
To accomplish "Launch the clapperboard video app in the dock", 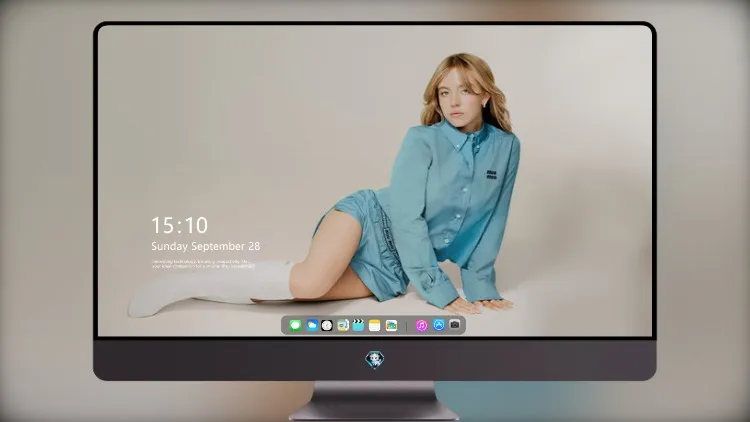I will click(358, 325).
